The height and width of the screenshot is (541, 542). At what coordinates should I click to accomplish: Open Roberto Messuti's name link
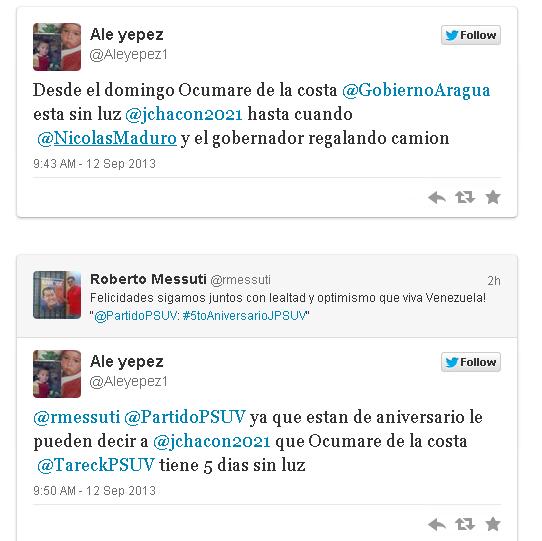[148, 279]
